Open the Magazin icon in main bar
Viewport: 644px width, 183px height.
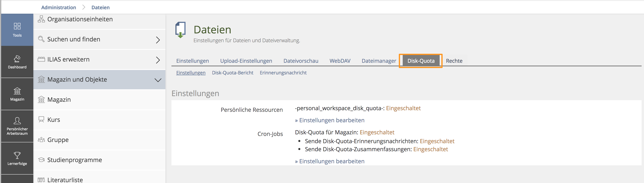(x=17, y=91)
